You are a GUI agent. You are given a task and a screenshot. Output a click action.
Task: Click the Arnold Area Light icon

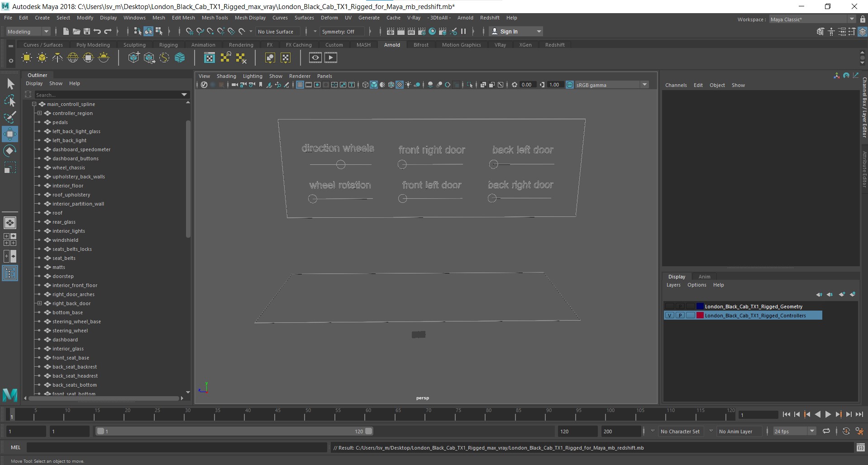27,58
